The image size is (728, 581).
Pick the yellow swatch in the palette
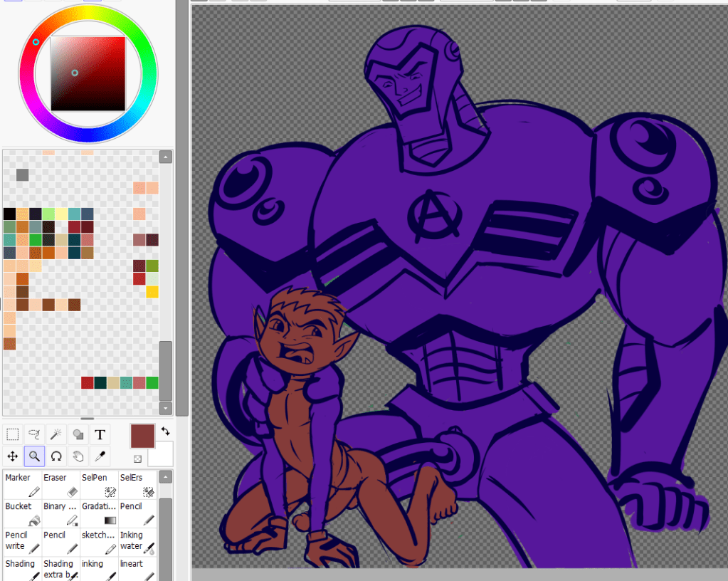click(152, 292)
